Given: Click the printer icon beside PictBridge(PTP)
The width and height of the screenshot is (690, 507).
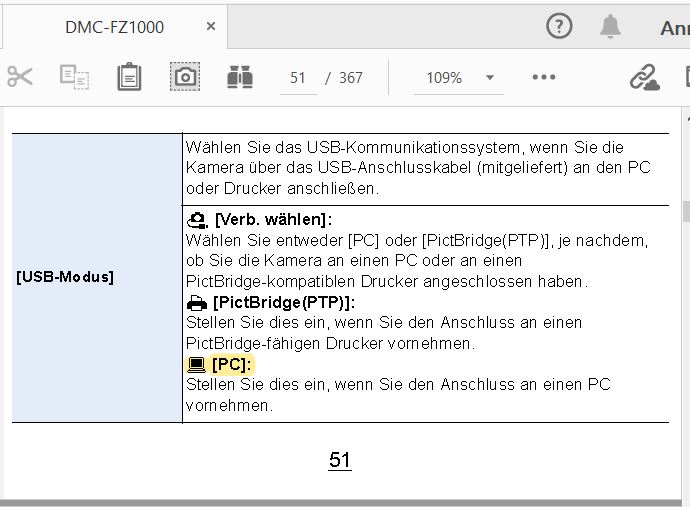Looking at the screenshot, I should coord(197,303).
